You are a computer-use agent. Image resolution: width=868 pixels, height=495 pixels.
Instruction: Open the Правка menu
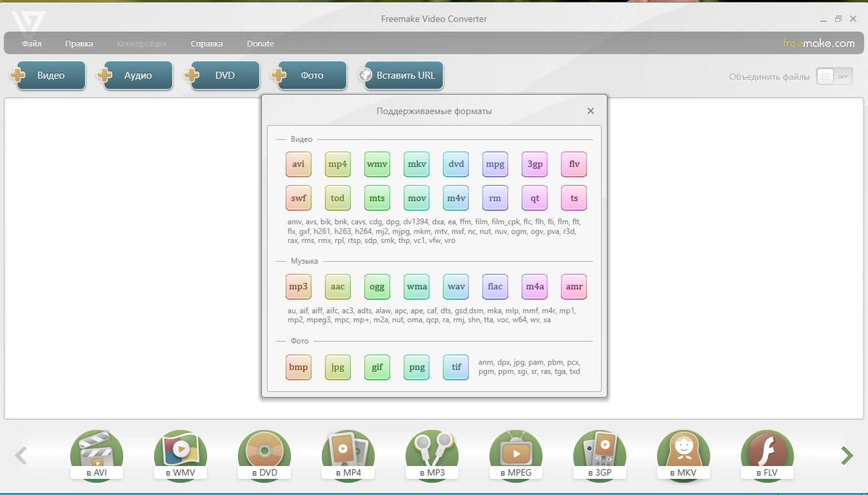(79, 43)
